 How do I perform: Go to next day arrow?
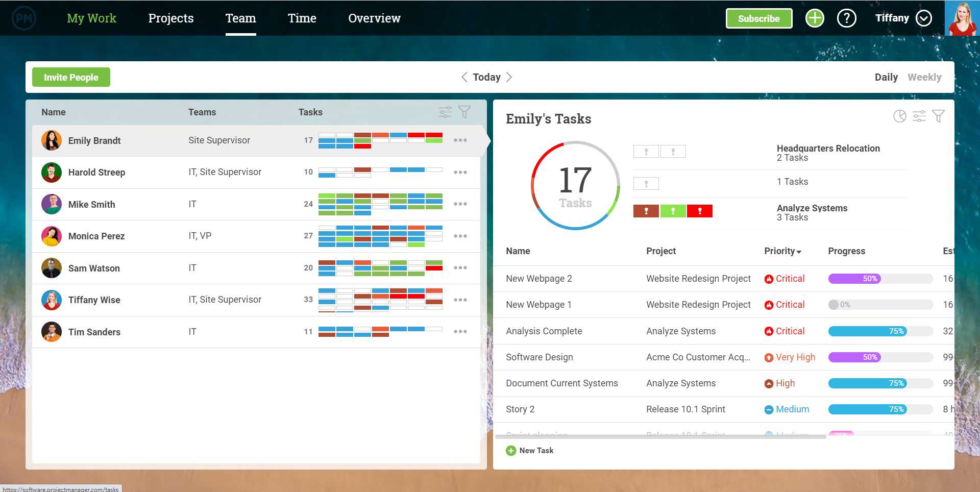pyautogui.click(x=509, y=77)
